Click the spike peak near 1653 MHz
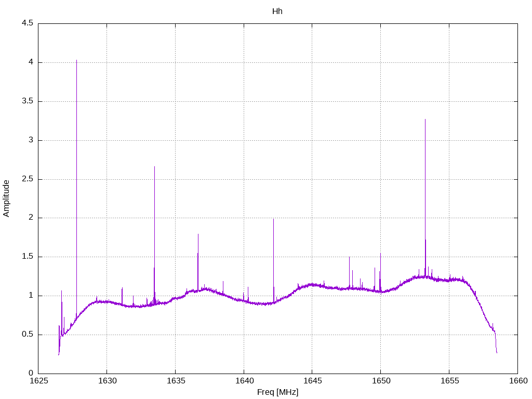532x399 pixels. point(425,119)
